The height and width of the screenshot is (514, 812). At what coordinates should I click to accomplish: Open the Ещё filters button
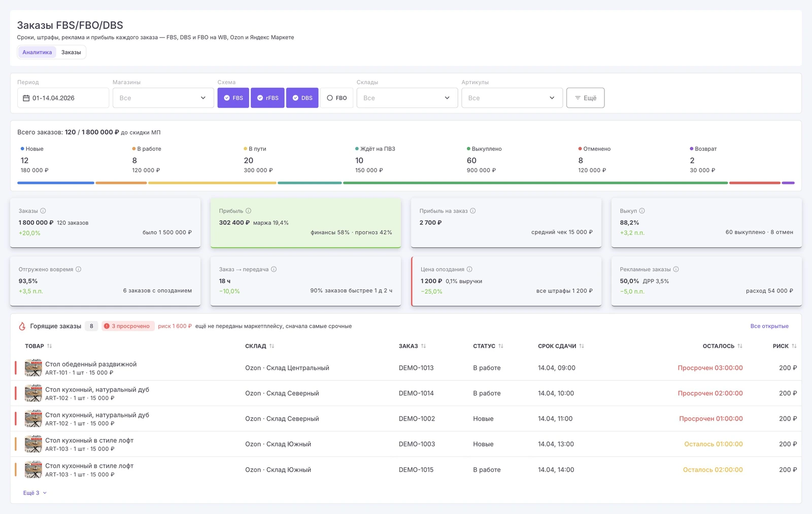coord(585,98)
